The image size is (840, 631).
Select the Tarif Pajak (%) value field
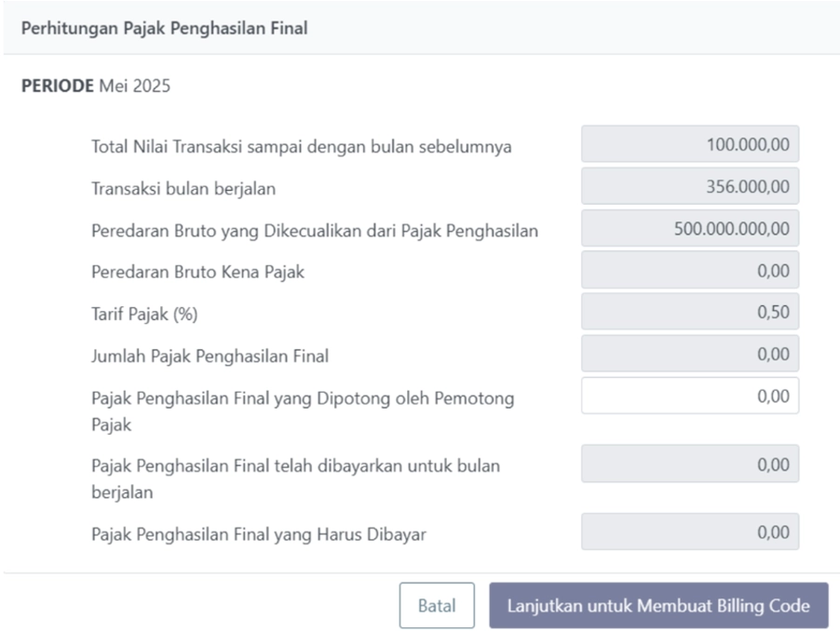coord(690,312)
